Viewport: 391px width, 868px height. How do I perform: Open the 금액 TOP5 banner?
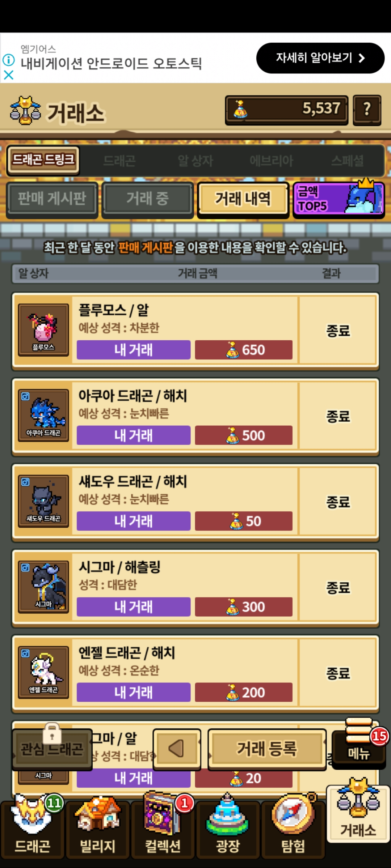click(x=339, y=200)
